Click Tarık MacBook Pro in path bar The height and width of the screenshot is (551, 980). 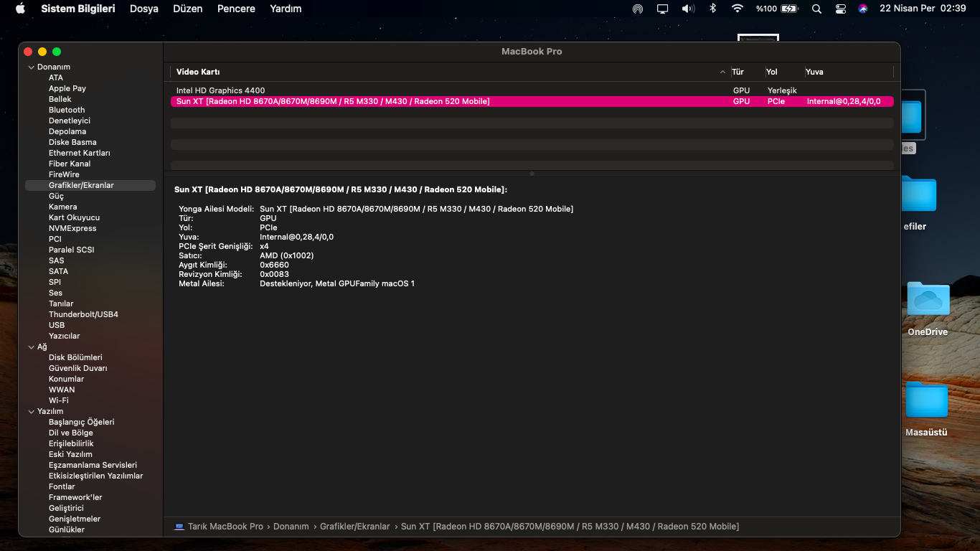pos(225,527)
